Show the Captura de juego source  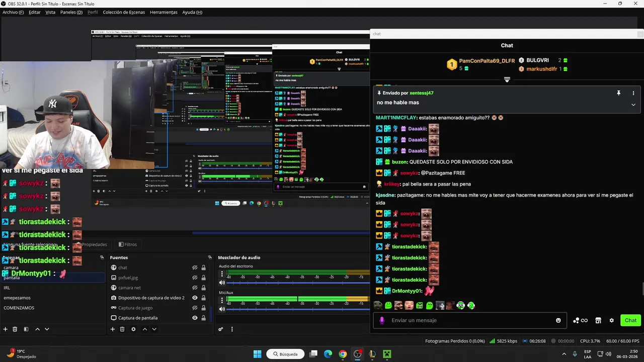[195, 308]
